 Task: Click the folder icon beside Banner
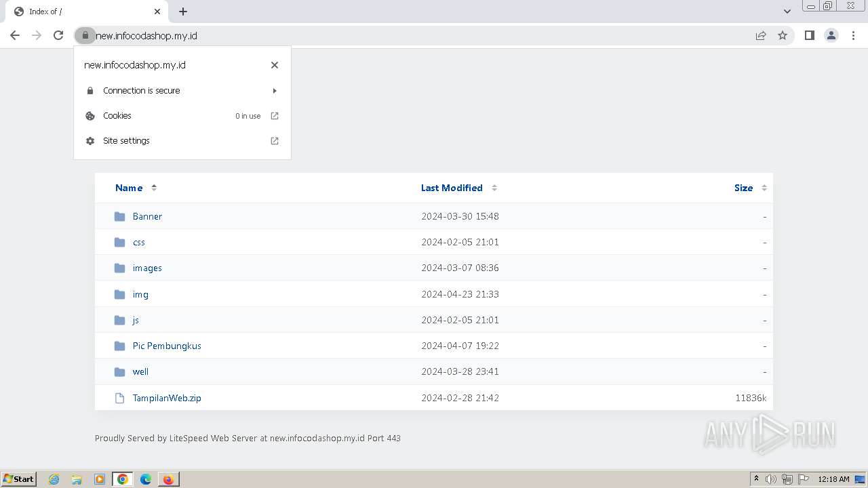[120, 216]
